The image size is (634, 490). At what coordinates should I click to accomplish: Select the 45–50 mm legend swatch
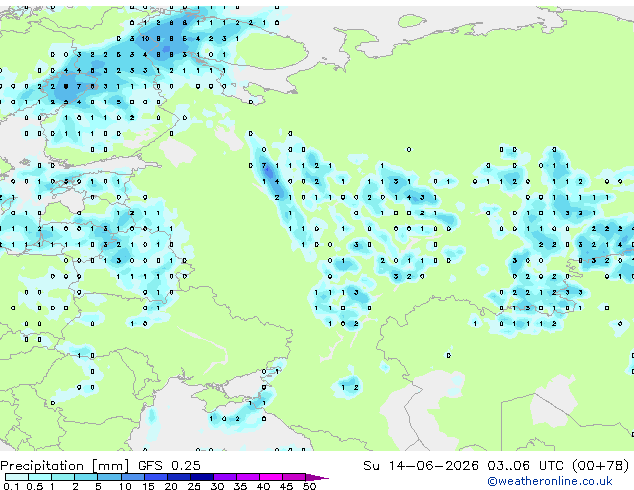coord(294,477)
